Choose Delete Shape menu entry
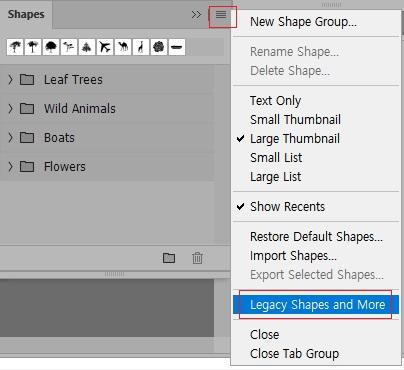This screenshot has width=404, height=370. (290, 71)
